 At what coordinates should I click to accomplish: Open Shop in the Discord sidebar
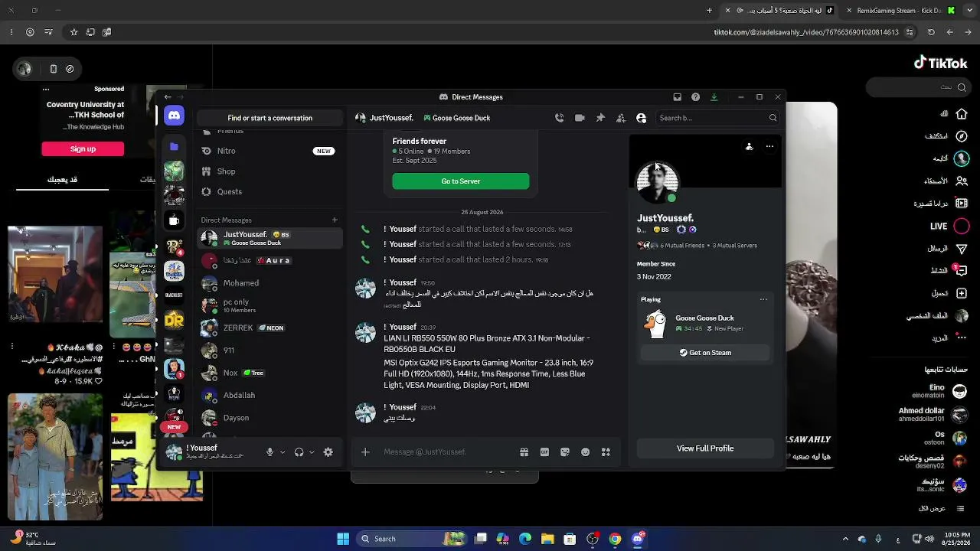[269, 171]
